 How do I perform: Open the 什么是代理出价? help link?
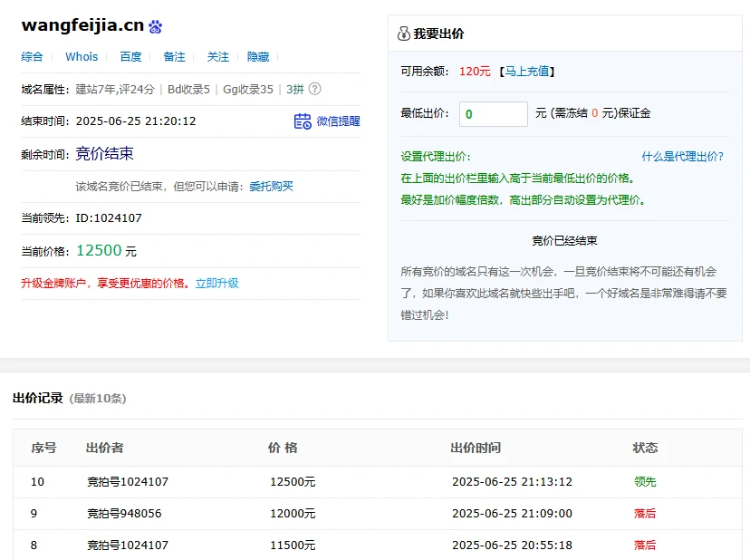coord(682,156)
